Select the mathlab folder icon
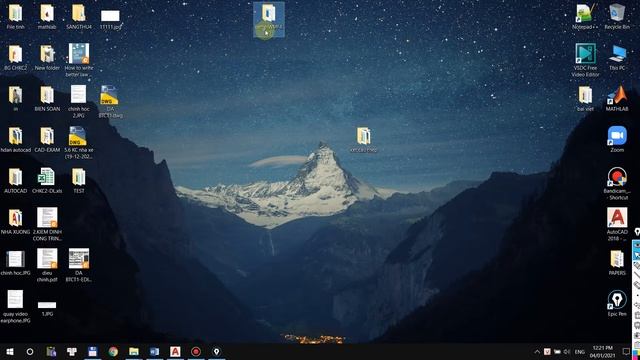The image size is (640, 360). pyautogui.click(x=47, y=16)
